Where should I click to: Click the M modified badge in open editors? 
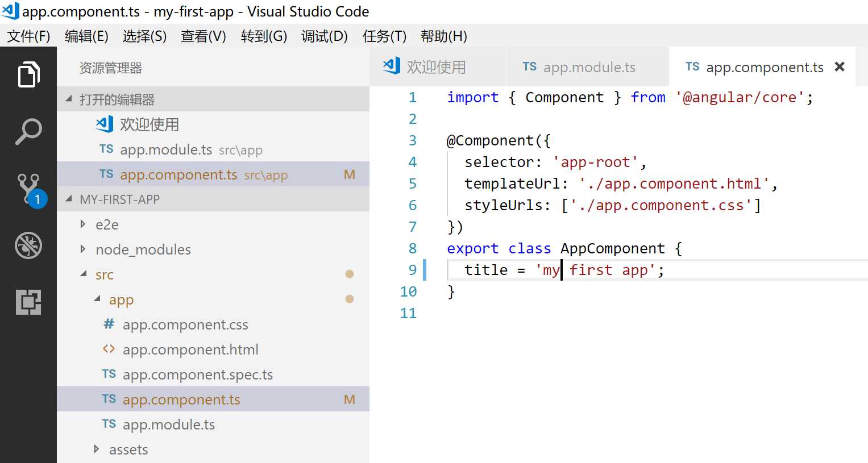[x=350, y=174]
